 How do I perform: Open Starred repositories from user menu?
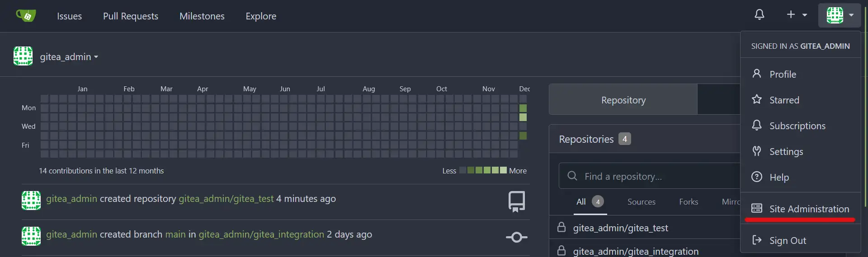click(800, 100)
